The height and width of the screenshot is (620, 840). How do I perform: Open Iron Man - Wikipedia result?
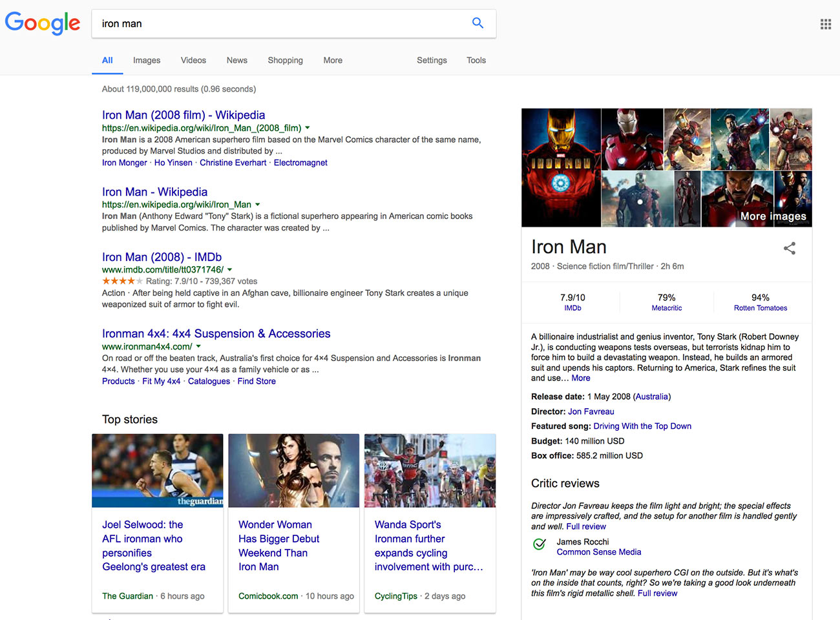(x=154, y=192)
